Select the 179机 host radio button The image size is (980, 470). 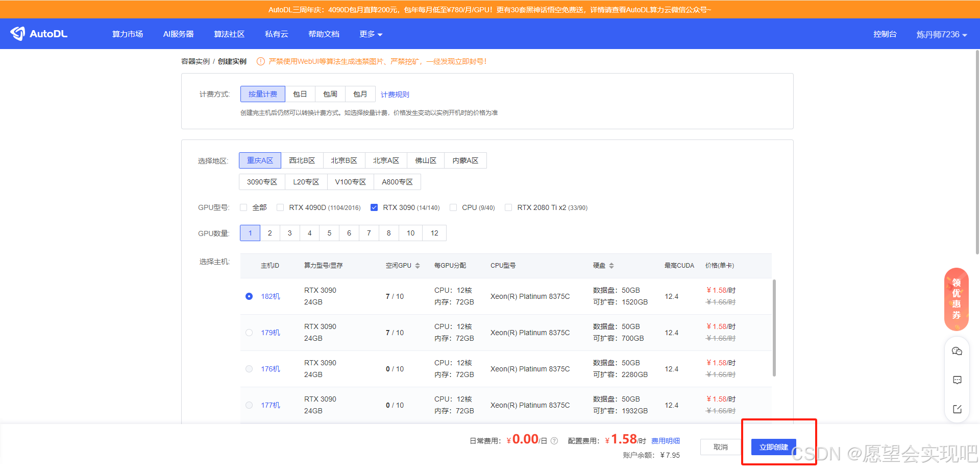(249, 333)
